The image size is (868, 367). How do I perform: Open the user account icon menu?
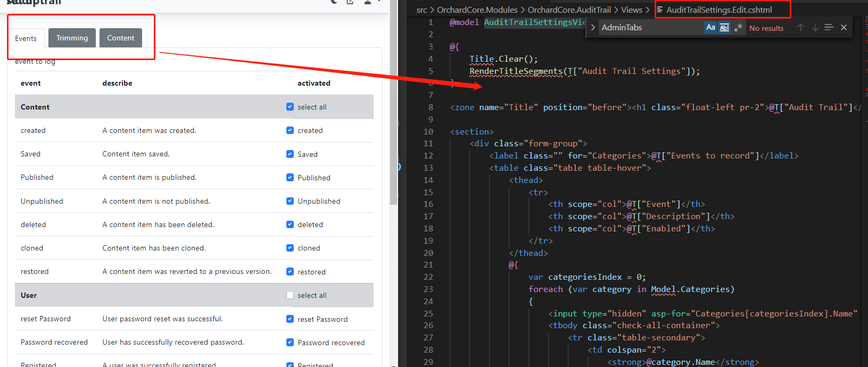point(368,2)
